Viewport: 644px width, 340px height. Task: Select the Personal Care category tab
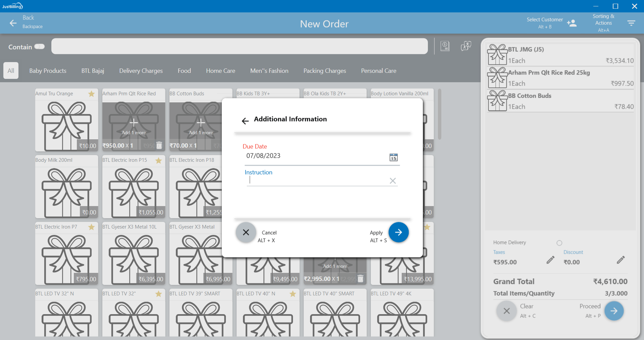pyautogui.click(x=379, y=71)
